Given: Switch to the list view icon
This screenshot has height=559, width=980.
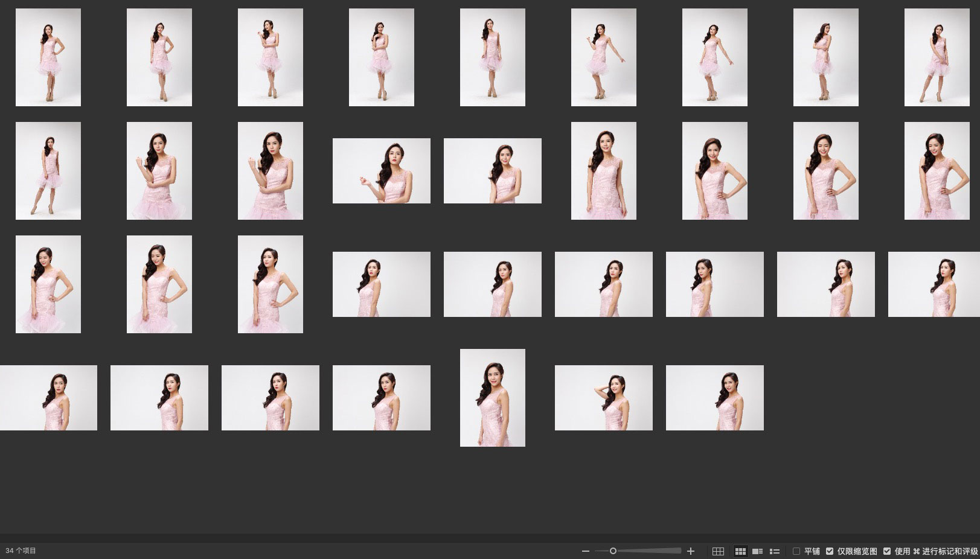Looking at the screenshot, I should 775,551.
